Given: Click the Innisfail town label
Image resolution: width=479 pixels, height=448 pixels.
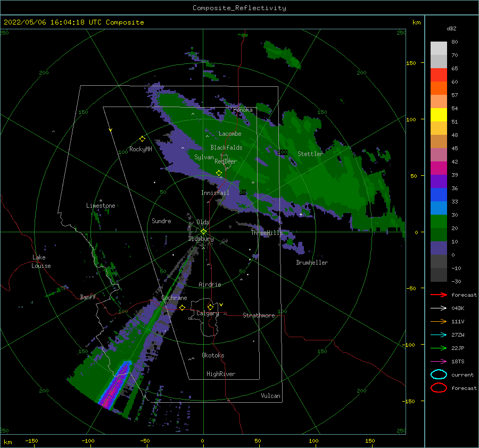Looking at the screenshot, I should click(x=215, y=193).
